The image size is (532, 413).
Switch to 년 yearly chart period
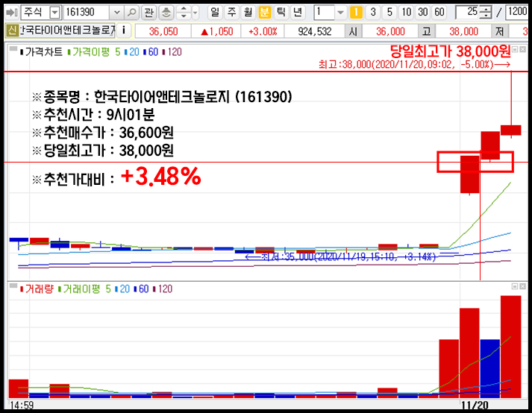[x=298, y=13]
